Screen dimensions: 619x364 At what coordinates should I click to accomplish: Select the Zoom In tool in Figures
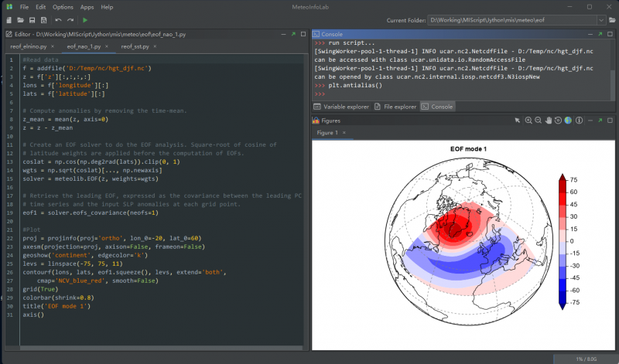click(528, 121)
